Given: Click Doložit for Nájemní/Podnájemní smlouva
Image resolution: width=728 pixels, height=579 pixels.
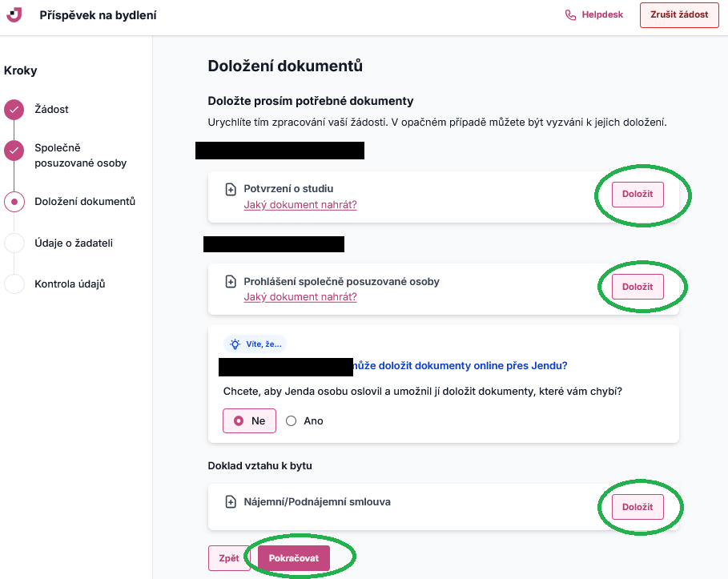Looking at the screenshot, I should (638, 507).
